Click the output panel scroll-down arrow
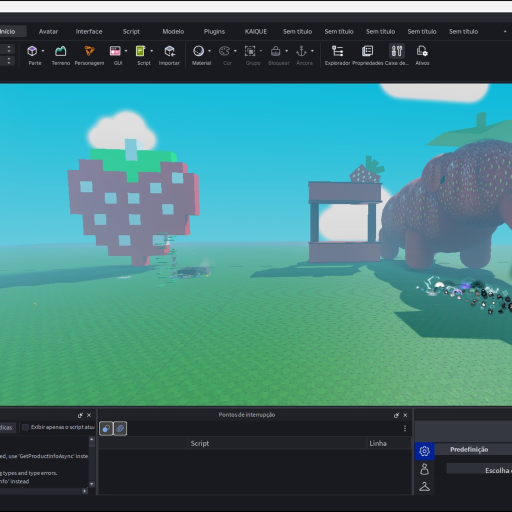 [x=92, y=484]
